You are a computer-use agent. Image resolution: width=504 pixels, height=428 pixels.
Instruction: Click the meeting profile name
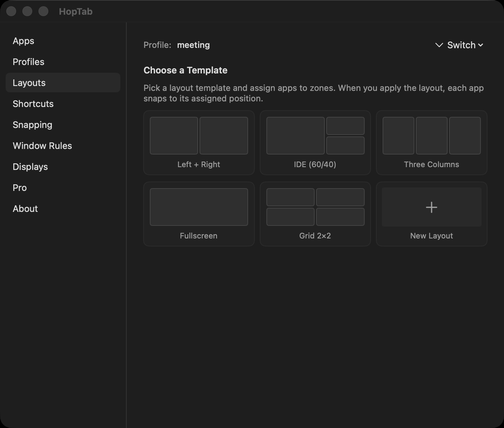[194, 45]
